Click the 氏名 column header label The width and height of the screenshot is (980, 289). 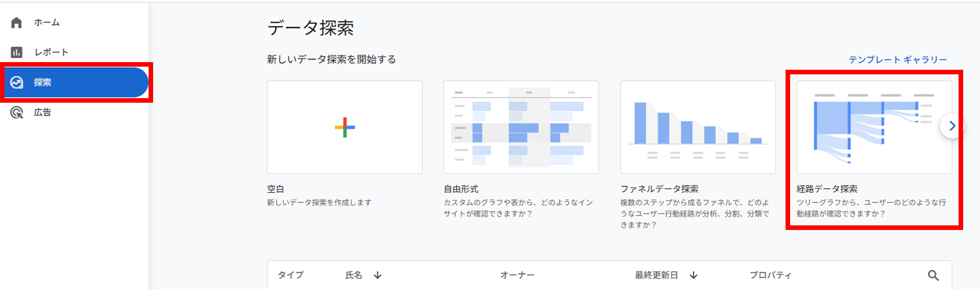[353, 275]
